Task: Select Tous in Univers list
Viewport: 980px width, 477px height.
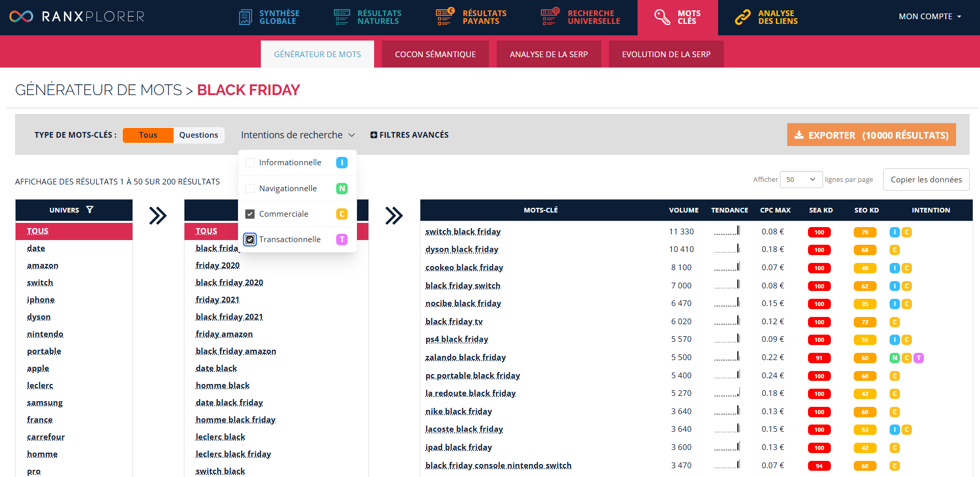Action: click(x=74, y=231)
